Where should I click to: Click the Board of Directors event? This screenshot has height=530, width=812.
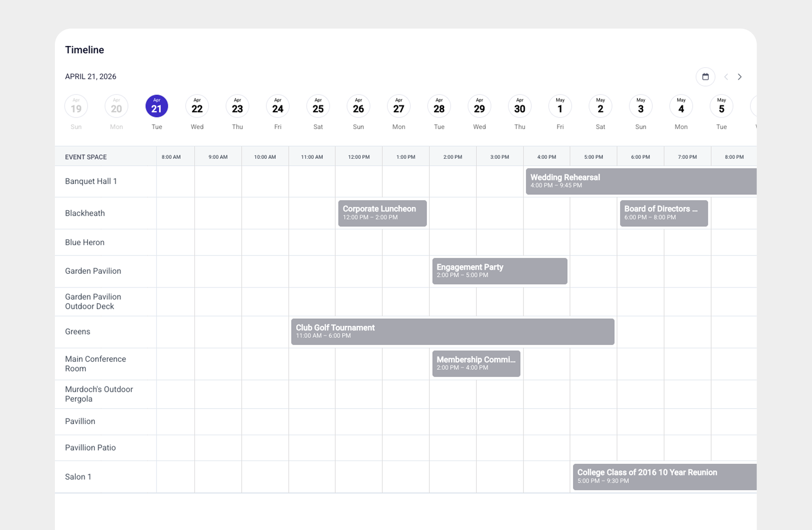coord(664,213)
